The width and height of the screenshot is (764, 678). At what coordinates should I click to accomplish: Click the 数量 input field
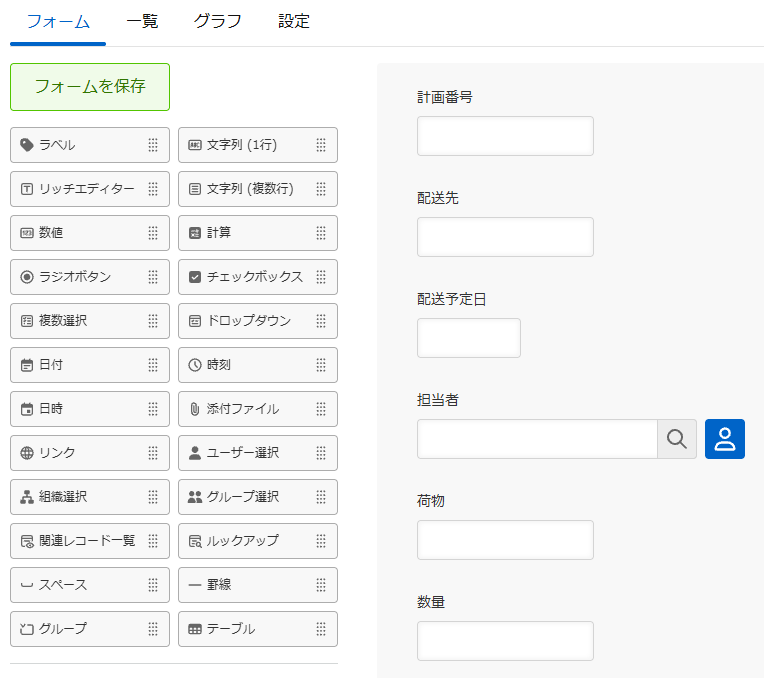click(x=505, y=641)
